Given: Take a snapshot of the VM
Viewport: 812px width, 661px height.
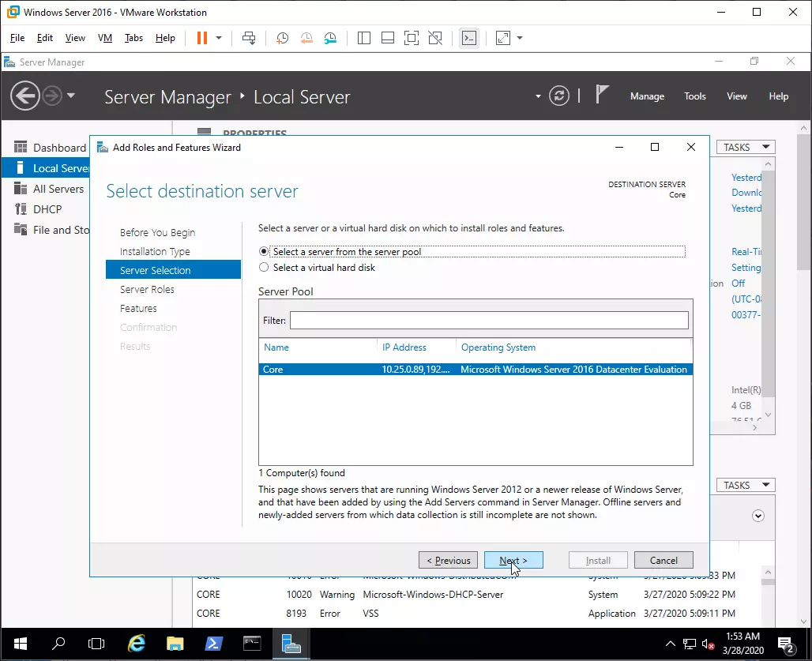Looking at the screenshot, I should click(x=282, y=38).
